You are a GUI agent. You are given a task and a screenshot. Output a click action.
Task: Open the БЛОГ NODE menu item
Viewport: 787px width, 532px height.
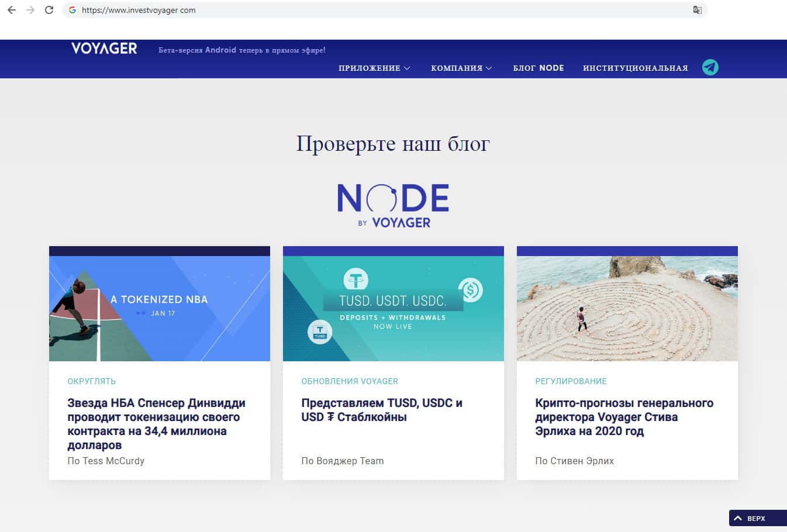(x=539, y=68)
